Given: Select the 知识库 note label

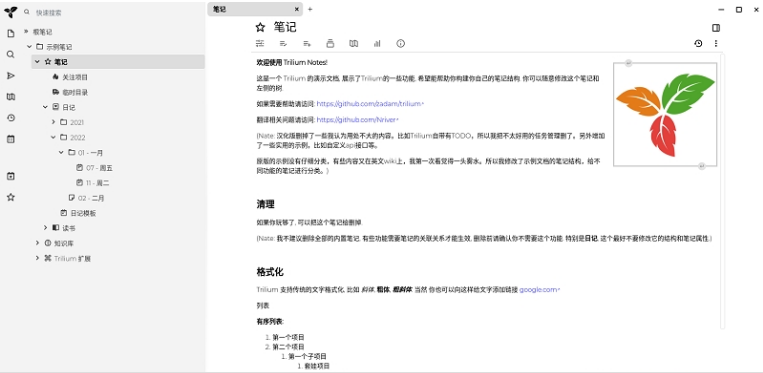Looking at the screenshot, I should point(64,243).
